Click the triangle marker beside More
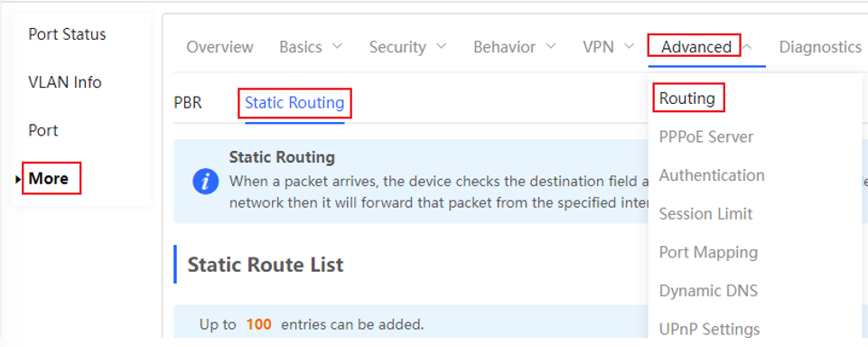Screen dimensions: 868x347 (18, 179)
